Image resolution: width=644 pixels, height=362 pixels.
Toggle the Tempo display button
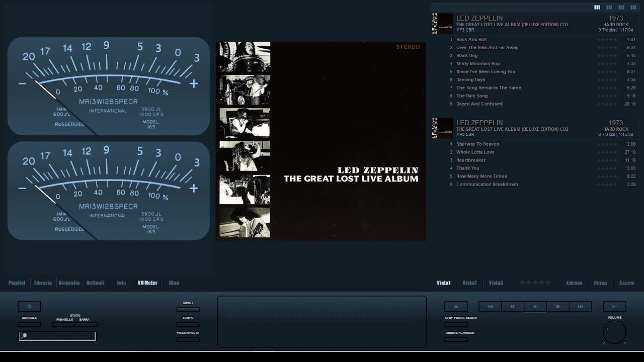click(x=188, y=324)
